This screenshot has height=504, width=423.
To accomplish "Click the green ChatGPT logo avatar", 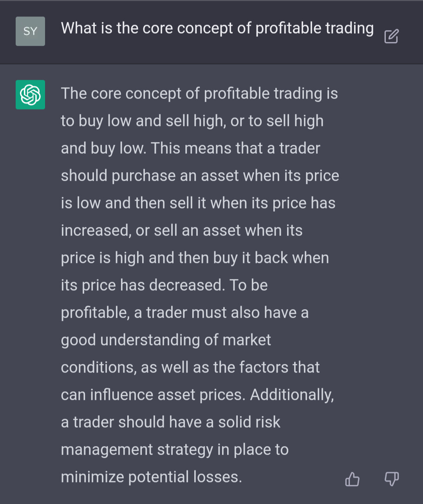I will (x=30, y=95).
